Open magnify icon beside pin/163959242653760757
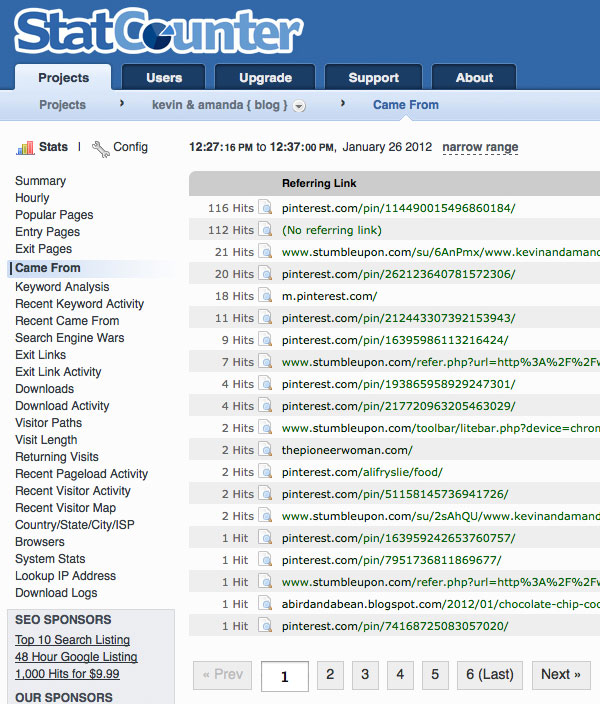 click(265, 538)
